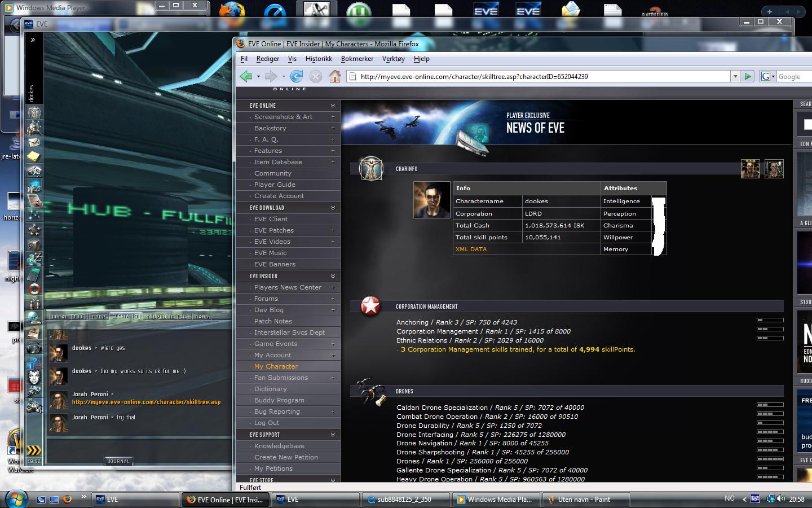Open the Google search engine selector

768,76
